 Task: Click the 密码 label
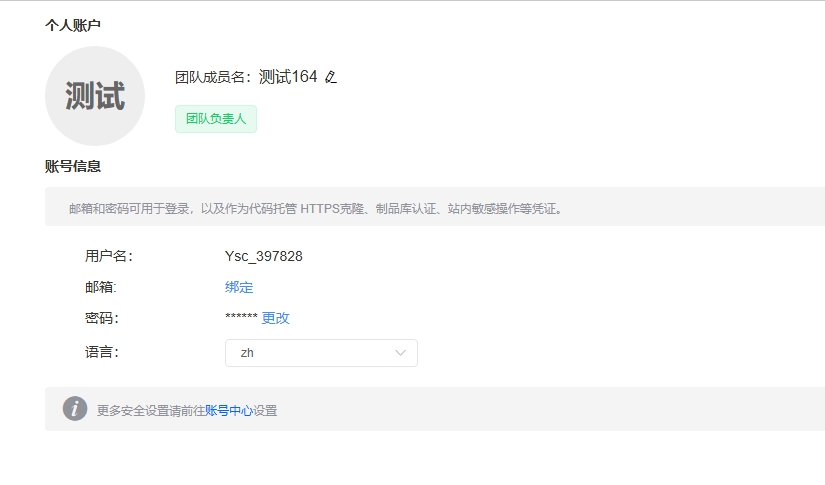tap(102, 318)
